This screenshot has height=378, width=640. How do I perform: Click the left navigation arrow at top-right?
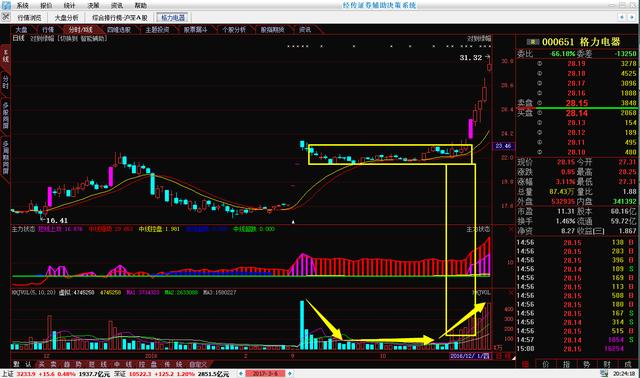point(622,17)
